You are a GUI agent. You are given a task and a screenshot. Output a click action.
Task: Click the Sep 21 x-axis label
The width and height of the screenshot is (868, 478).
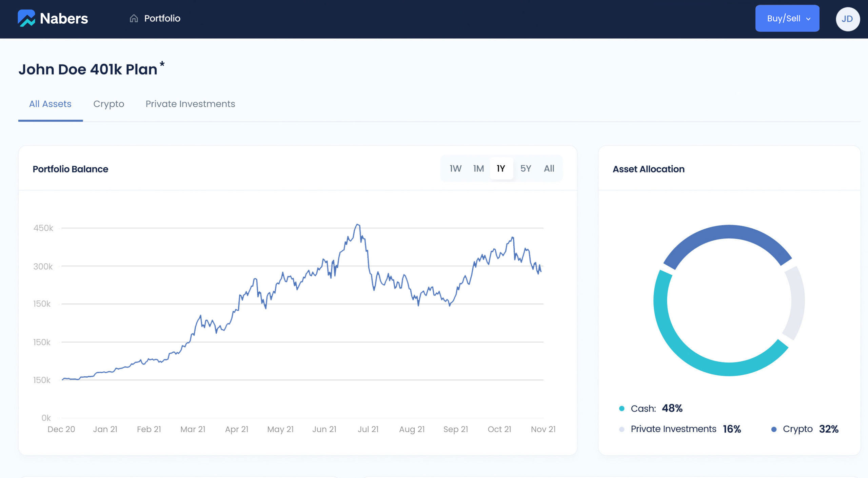pyautogui.click(x=456, y=430)
